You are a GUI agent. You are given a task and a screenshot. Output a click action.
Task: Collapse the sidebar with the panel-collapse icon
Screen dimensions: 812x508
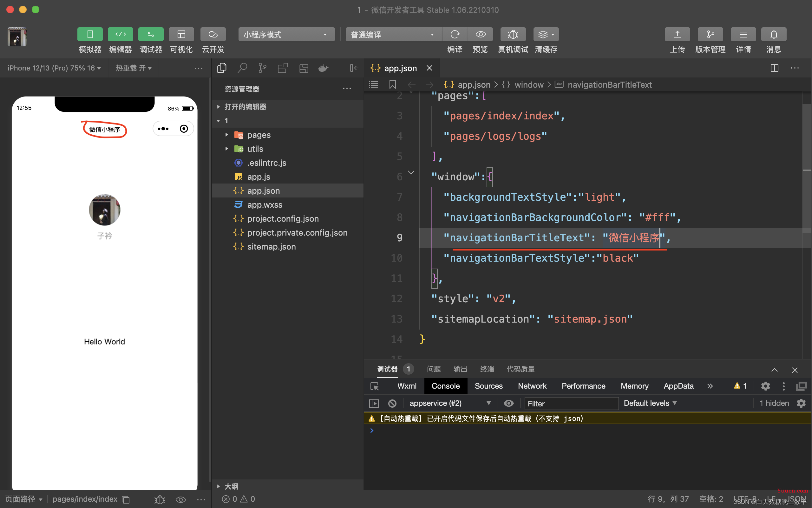[354, 68]
